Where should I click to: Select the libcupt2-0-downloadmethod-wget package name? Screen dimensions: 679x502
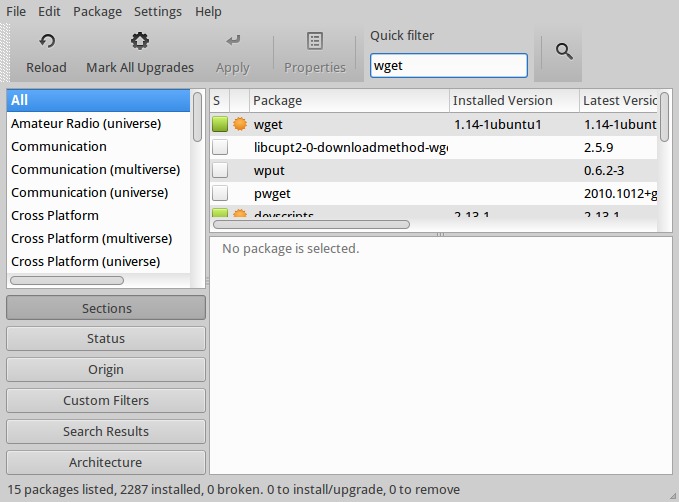[351, 148]
